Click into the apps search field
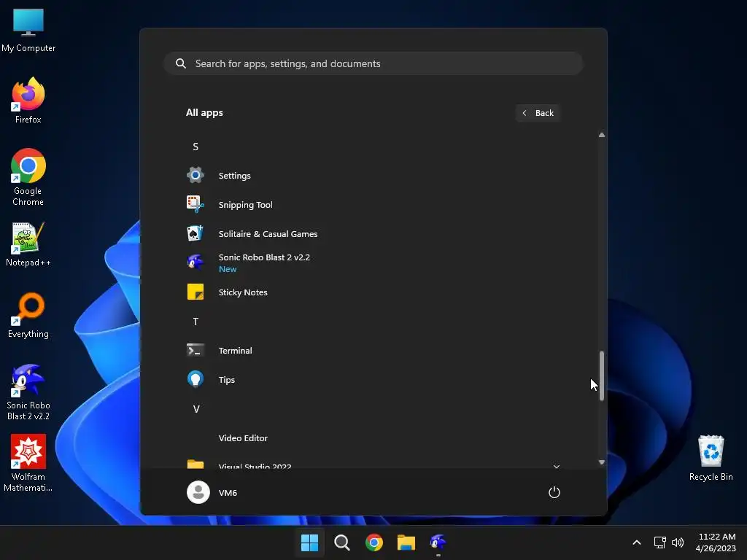 pos(373,63)
